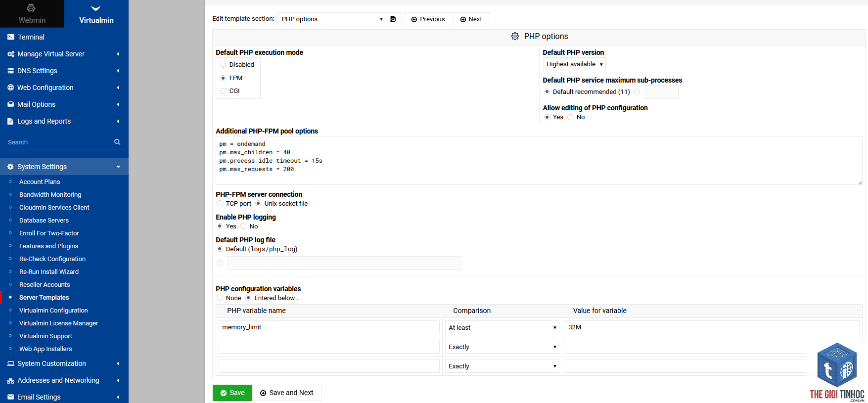Click the Web Configuration globe icon

[x=10, y=88]
